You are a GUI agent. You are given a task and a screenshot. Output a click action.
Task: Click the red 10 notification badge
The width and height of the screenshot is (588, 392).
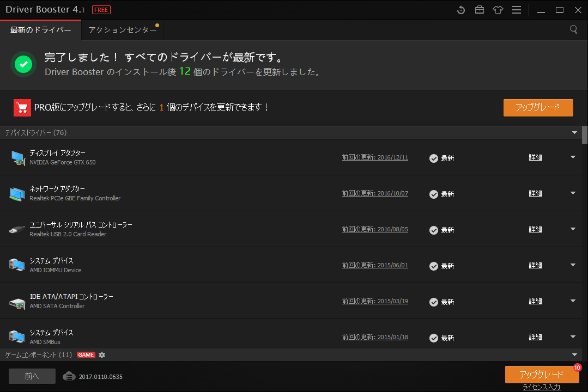click(x=578, y=367)
